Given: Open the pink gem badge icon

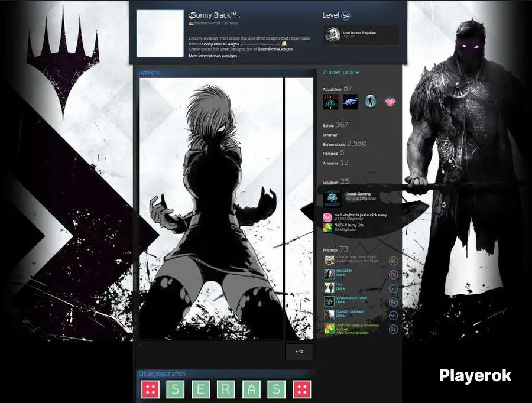Looking at the screenshot, I should coord(390,102).
